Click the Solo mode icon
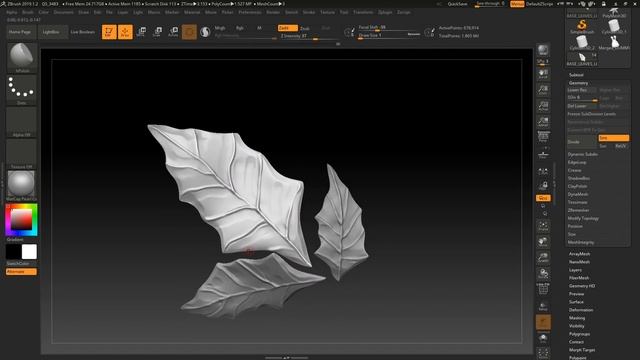 point(543,338)
